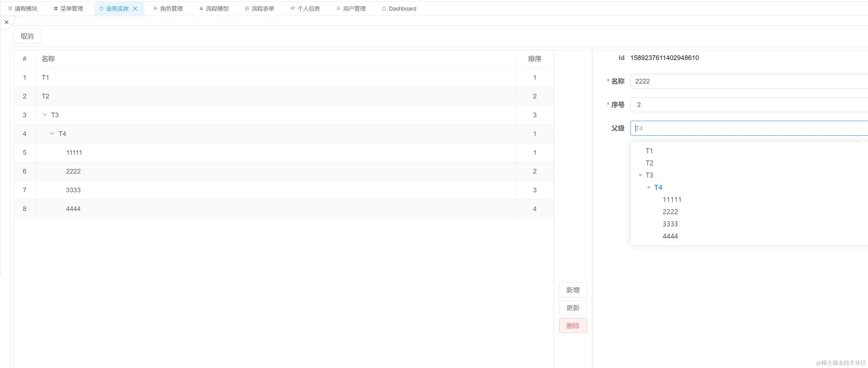868x368 pixels.
Task: Collapse the T4 row in the table
Action: click(52, 134)
